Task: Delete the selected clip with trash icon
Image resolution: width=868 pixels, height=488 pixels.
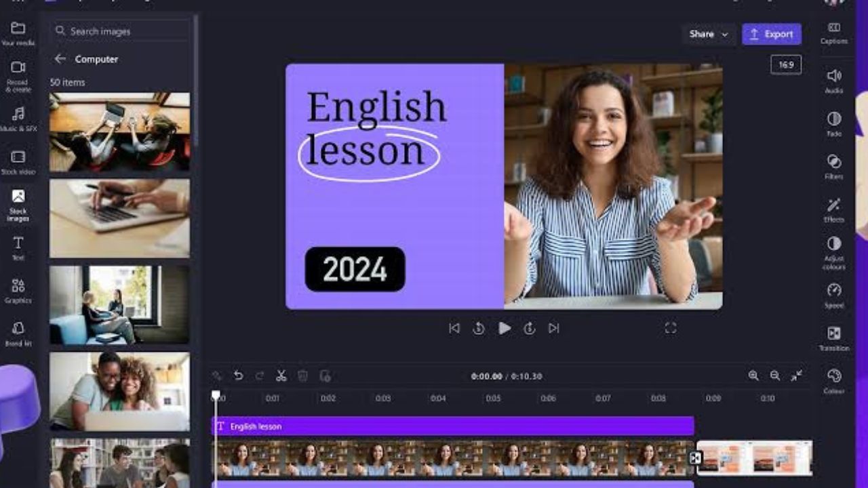Action: coord(303,375)
